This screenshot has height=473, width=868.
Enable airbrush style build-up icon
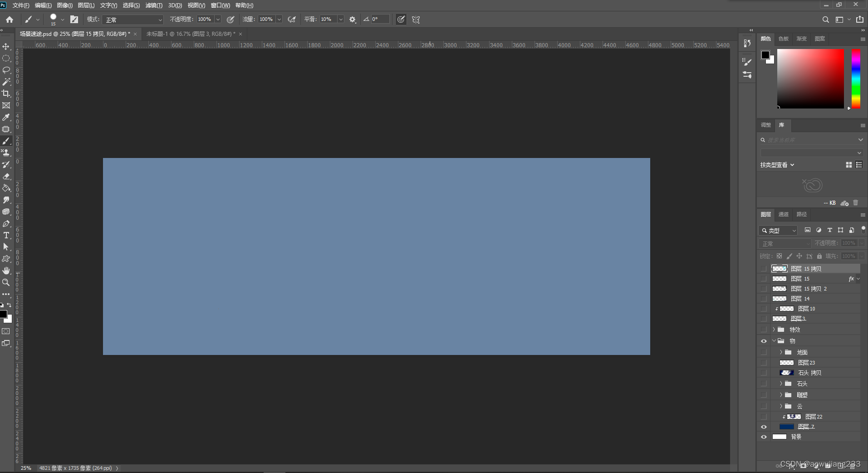292,20
